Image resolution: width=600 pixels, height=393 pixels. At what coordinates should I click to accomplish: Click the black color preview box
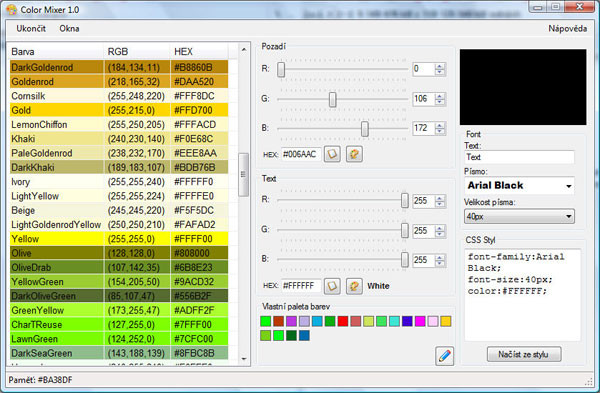(523, 87)
